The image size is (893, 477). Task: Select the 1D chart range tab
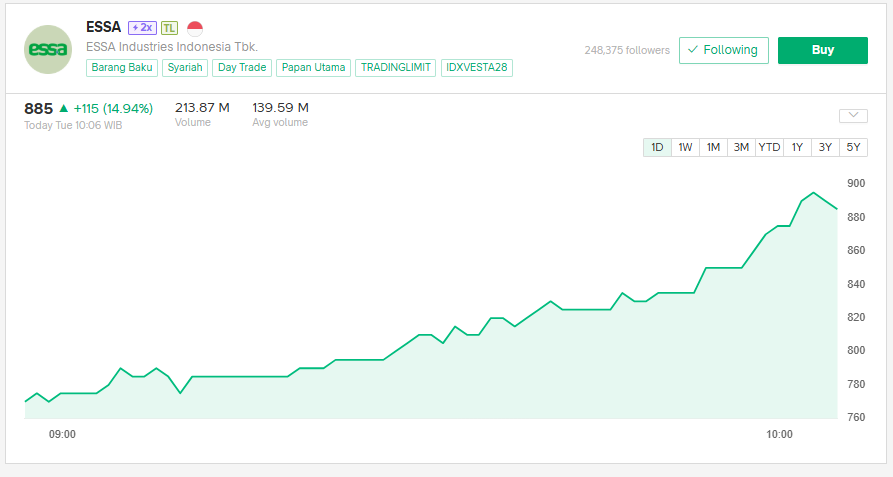(x=657, y=147)
